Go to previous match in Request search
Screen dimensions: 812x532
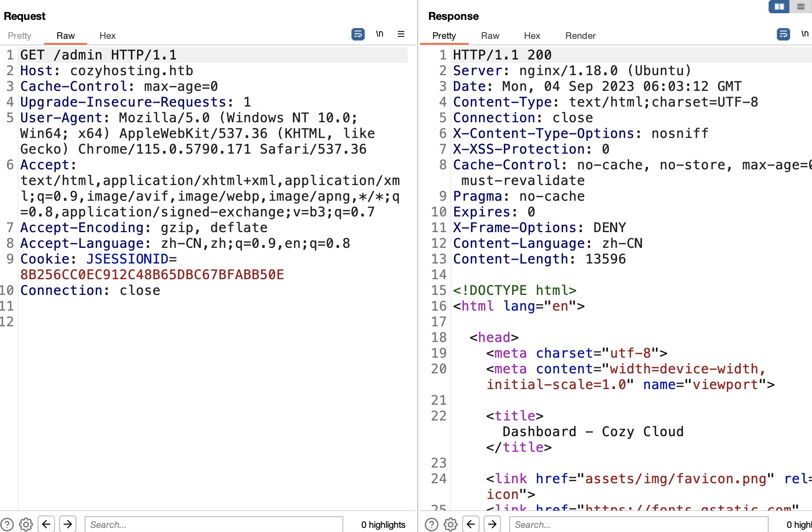coord(46,524)
